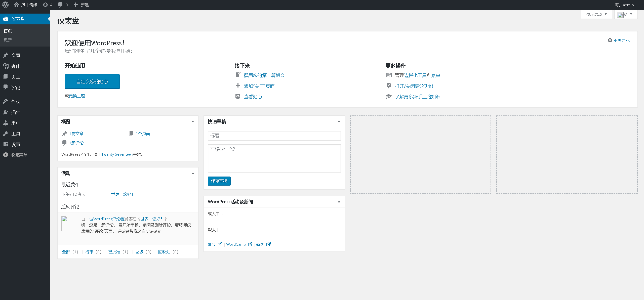Expand the 显示选项 screen options dropdown
The width and height of the screenshot is (644, 300).
point(596,14)
